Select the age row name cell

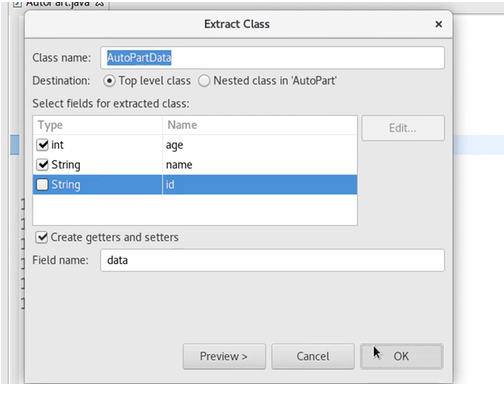[260, 145]
